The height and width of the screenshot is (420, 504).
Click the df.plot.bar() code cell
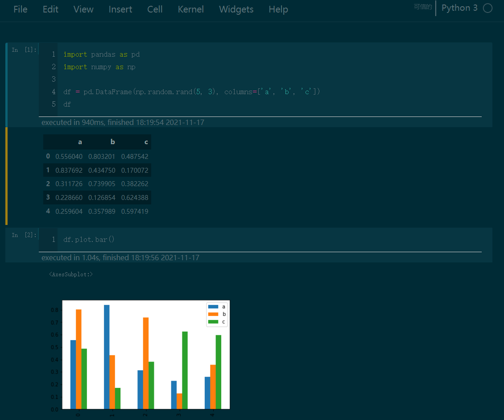pos(89,239)
